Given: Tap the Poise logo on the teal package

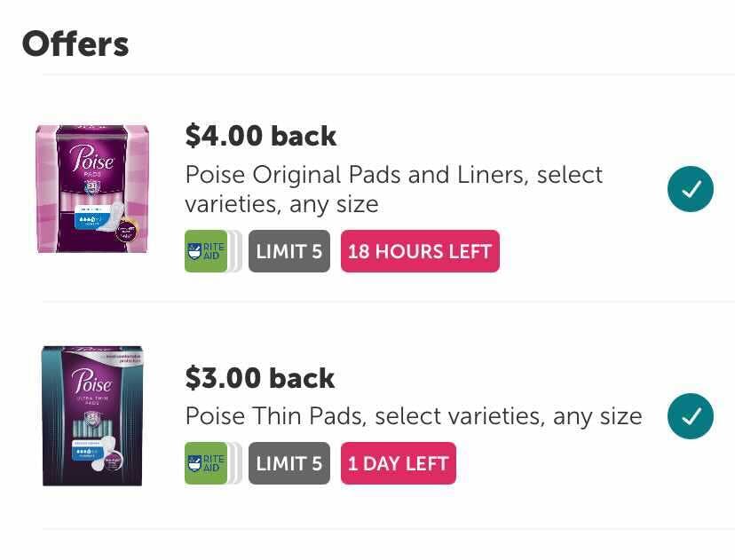Looking at the screenshot, I should tap(91, 383).
